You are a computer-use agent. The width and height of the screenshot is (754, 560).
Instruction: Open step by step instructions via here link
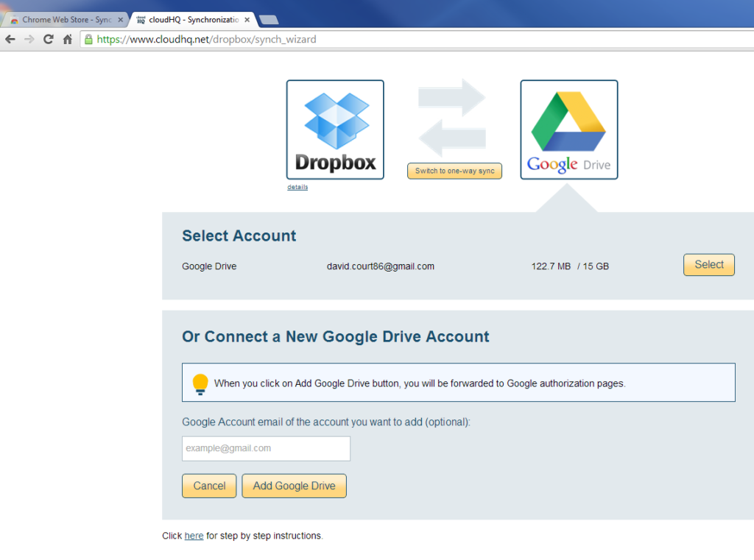coord(194,536)
